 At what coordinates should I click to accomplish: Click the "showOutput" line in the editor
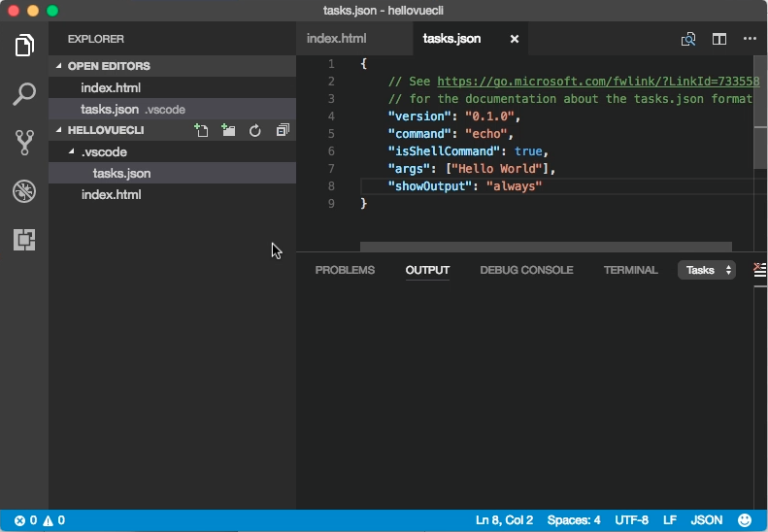tap(465, 186)
